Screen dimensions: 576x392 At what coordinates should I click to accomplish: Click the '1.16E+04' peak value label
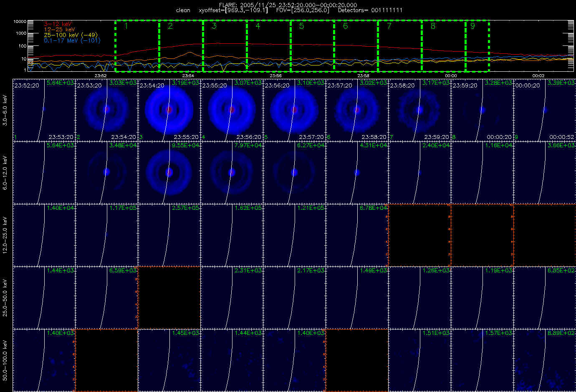(x=498, y=146)
